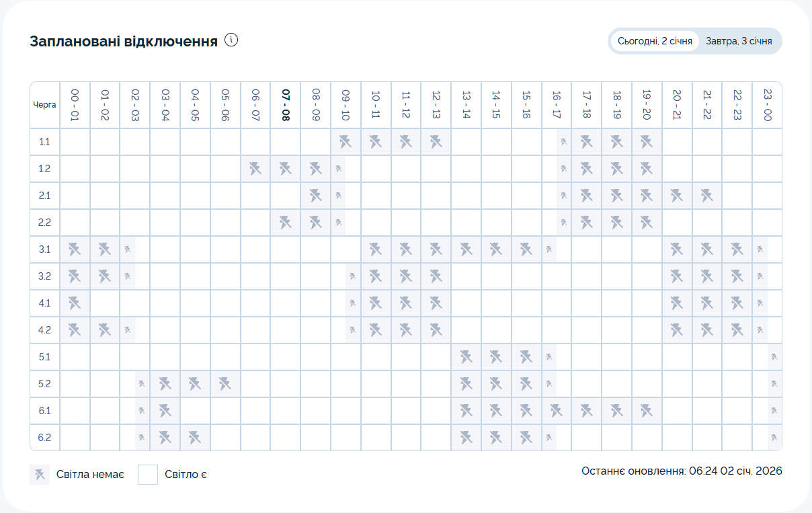
Task: Switch to Завтра, 3 січня tab
Action: [739, 41]
